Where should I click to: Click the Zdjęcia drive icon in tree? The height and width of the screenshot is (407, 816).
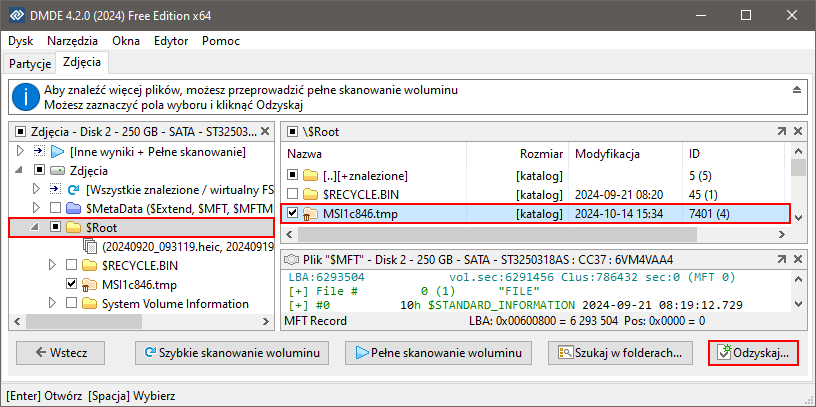(57, 171)
